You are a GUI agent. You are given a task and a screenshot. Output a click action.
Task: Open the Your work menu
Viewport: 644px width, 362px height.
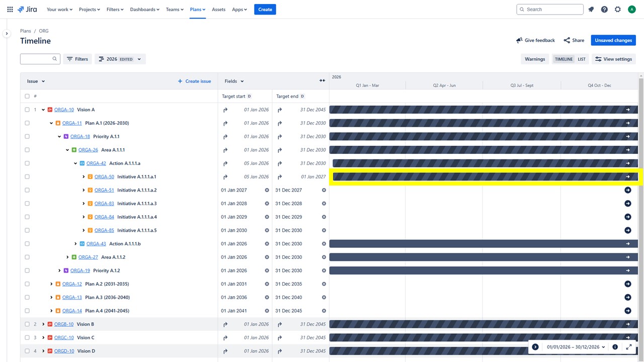59,9
